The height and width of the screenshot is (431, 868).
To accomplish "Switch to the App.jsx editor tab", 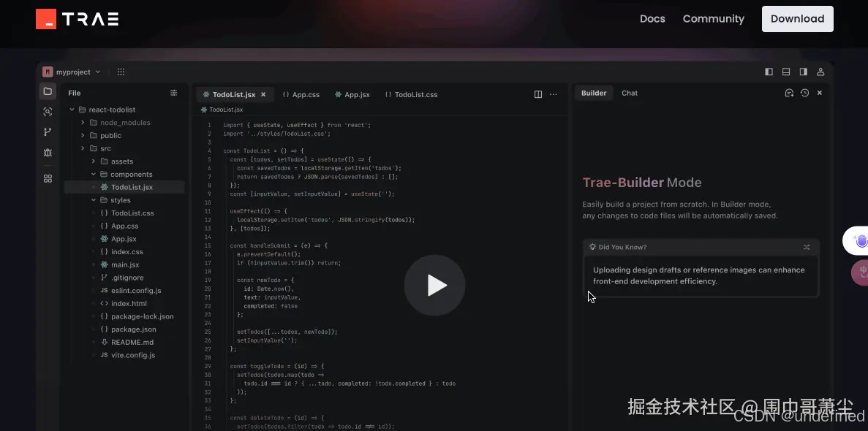I will click(x=352, y=95).
